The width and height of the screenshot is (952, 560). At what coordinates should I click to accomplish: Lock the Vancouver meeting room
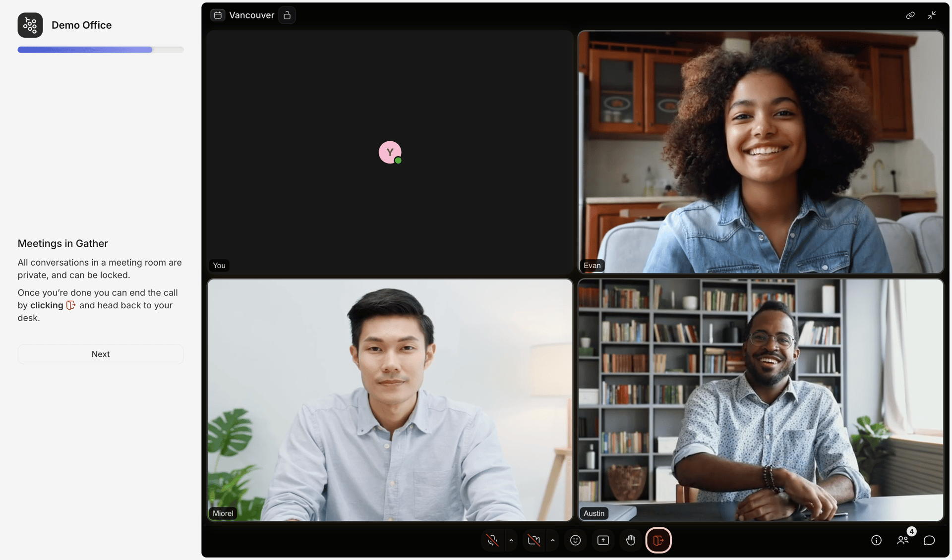click(287, 15)
